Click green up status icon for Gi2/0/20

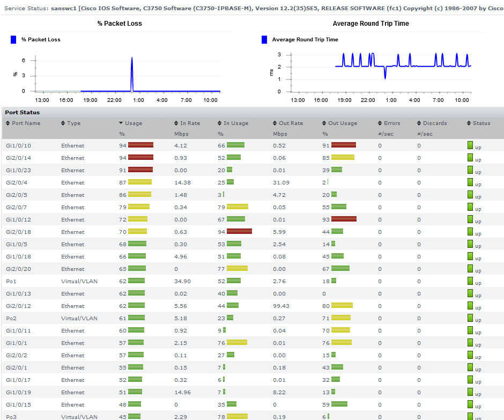[470, 269]
